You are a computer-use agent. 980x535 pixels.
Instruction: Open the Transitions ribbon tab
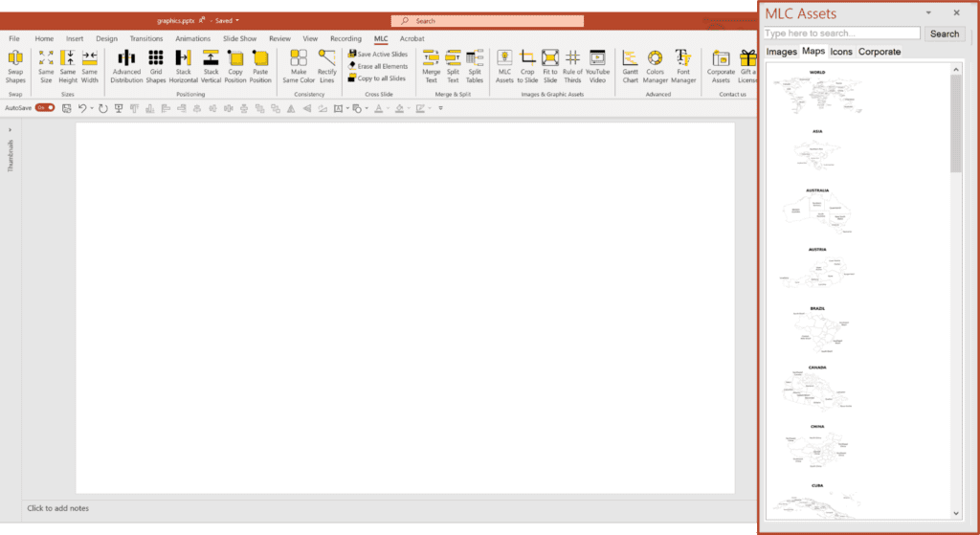[x=146, y=38]
